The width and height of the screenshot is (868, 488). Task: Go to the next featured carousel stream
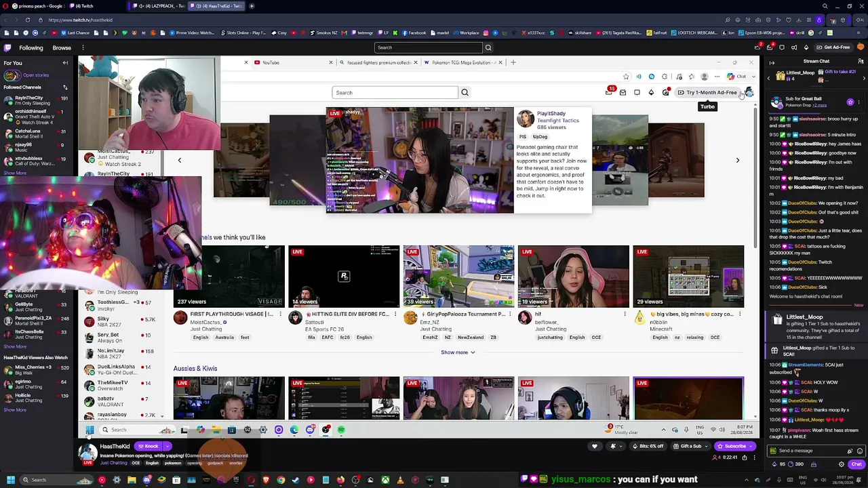pyautogui.click(x=738, y=161)
